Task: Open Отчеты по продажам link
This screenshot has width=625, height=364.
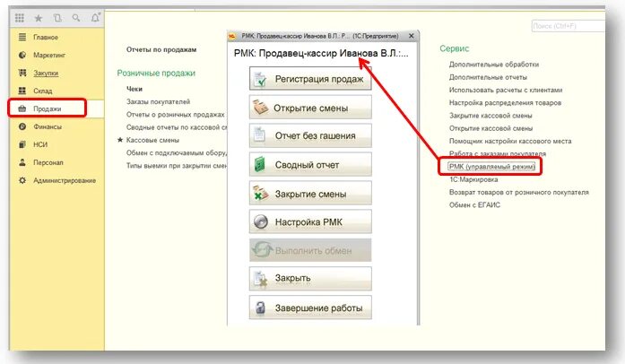Action: coord(161,49)
